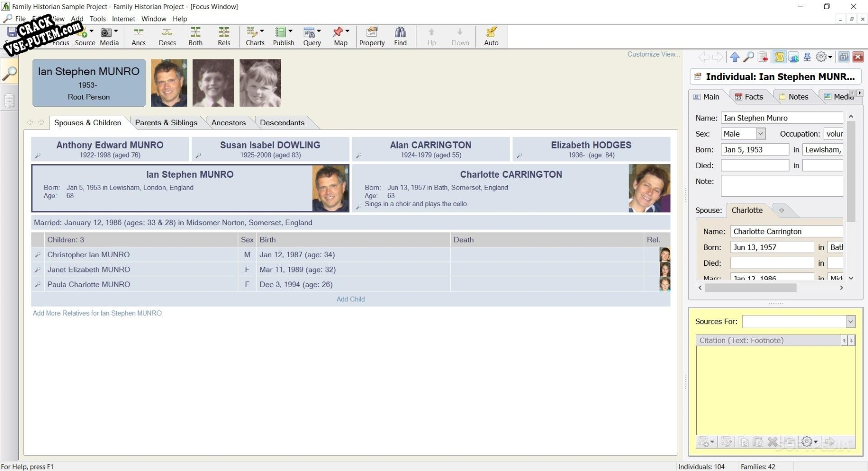Click the Died date field for Ian
The height and width of the screenshot is (471, 868).
point(754,166)
